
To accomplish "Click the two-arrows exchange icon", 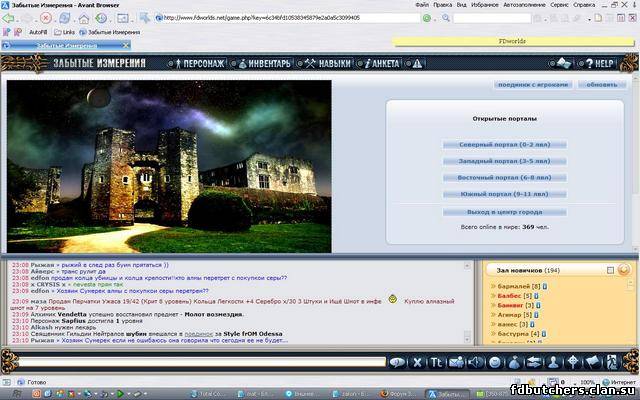I will 534,362.
